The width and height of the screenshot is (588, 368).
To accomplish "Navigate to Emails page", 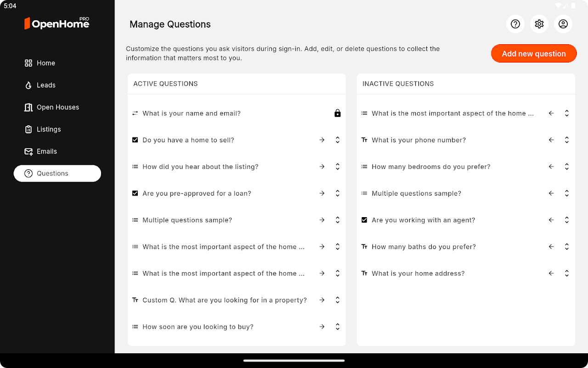I will click(x=46, y=151).
